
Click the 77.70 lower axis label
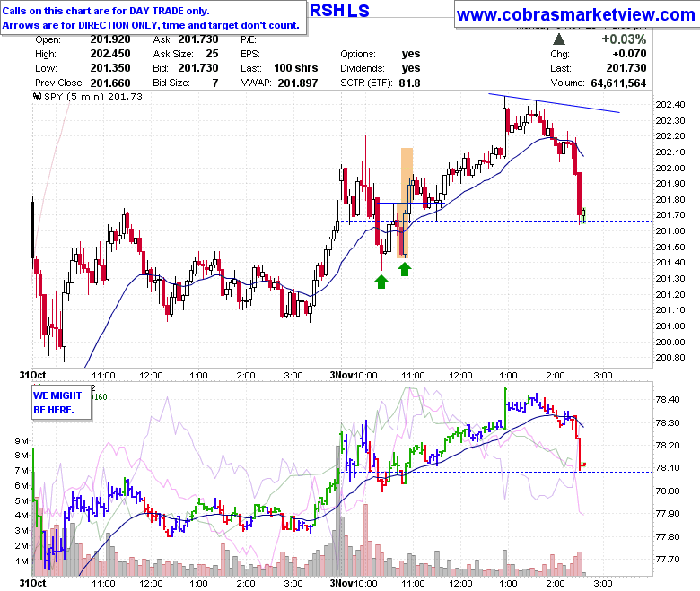point(668,559)
